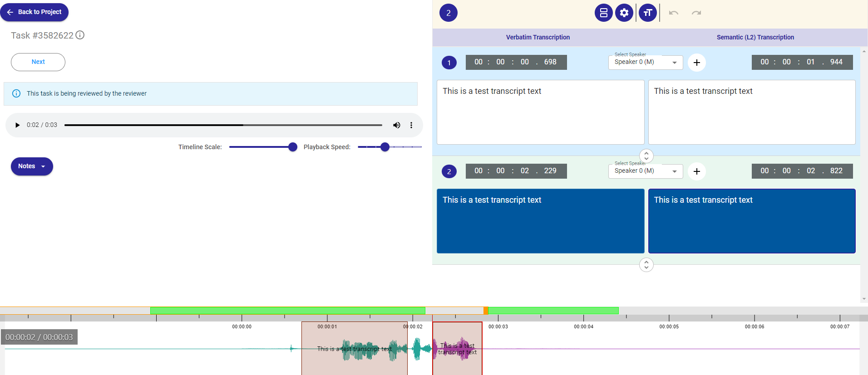This screenshot has width=868, height=375.
Task: Click orange marker on the overview bar
Action: point(486,311)
